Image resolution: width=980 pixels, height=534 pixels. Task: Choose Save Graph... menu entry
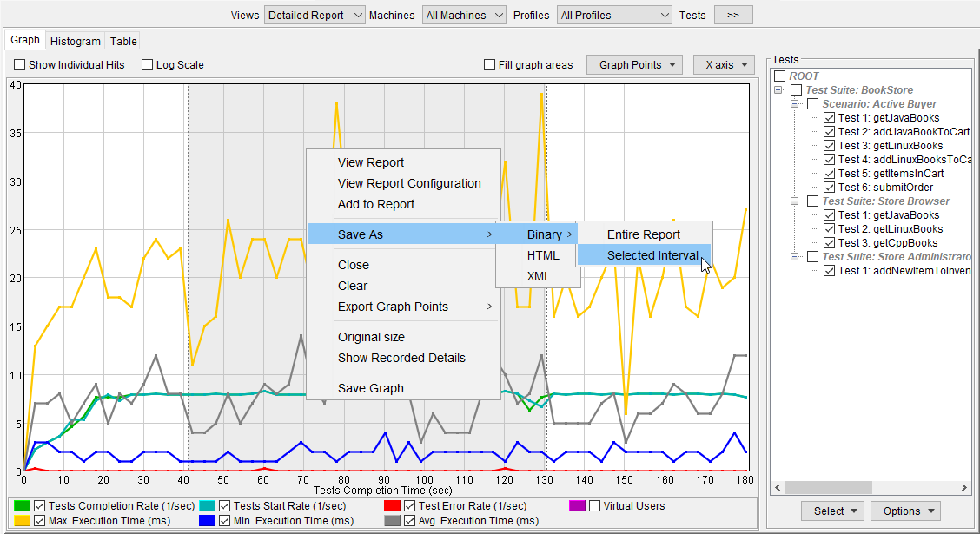pyautogui.click(x=404, y=388)
